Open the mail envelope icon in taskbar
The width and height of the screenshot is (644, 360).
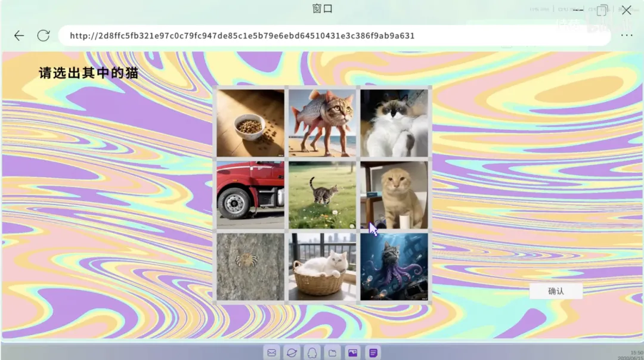[x=271, y=353]
